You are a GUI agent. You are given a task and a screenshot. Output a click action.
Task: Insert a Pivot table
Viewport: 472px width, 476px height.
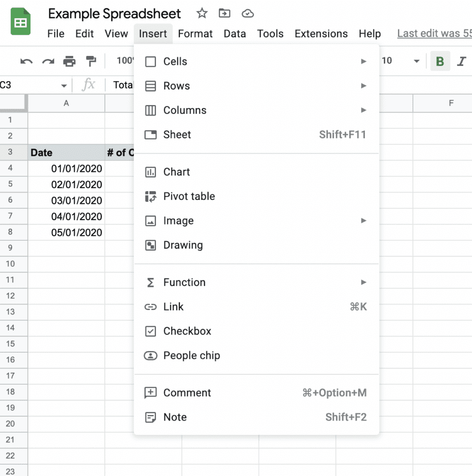click(189, 196)
